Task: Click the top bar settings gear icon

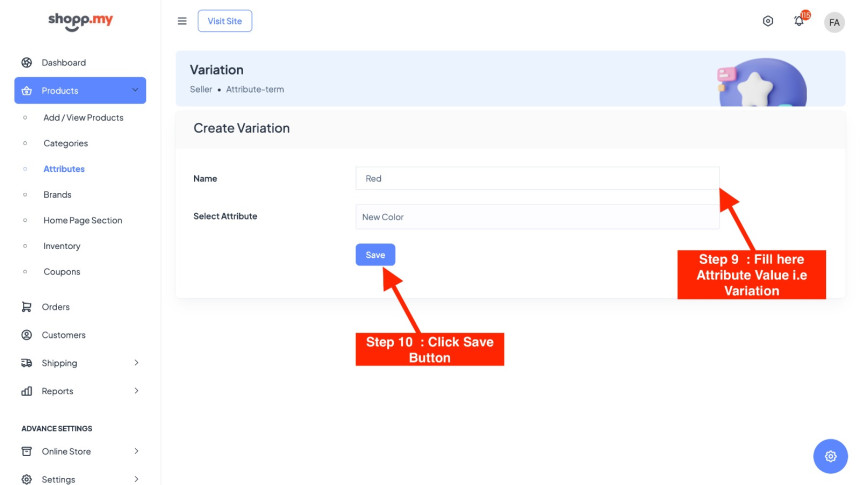Action: tap(768, 21)
